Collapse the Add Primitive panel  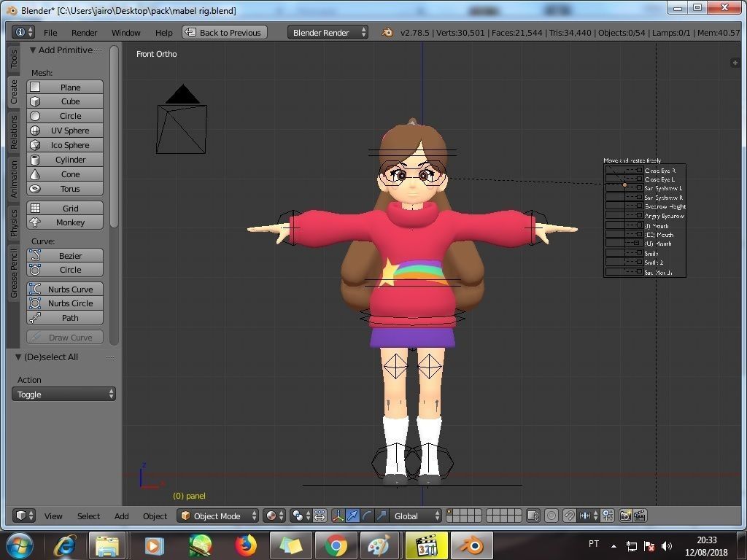pos(33,50)
